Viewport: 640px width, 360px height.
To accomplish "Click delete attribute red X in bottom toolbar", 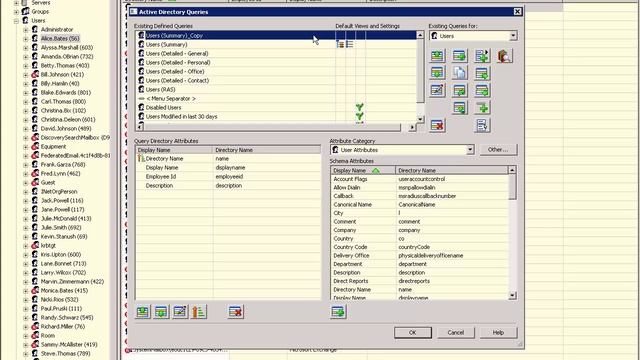I will 236,312.
